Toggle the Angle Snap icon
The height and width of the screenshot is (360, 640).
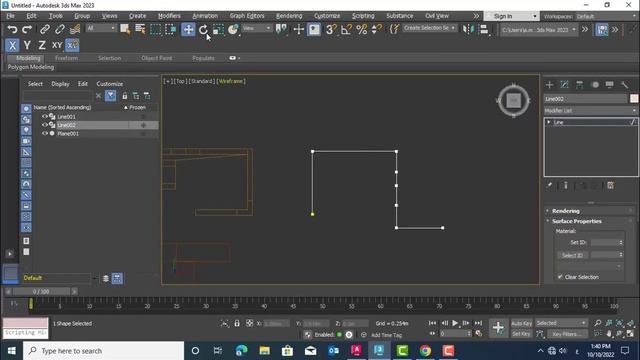point(346,29)
